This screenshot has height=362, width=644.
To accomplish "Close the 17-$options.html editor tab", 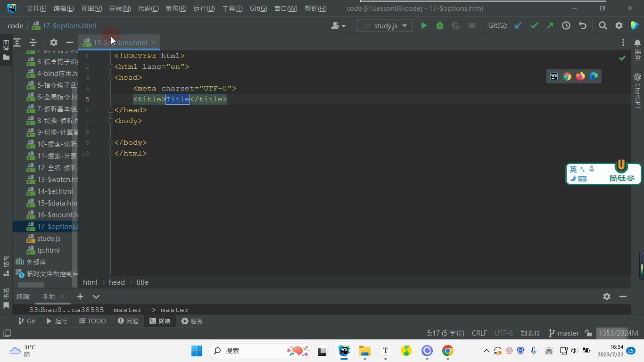I will (x=154, y=42).
